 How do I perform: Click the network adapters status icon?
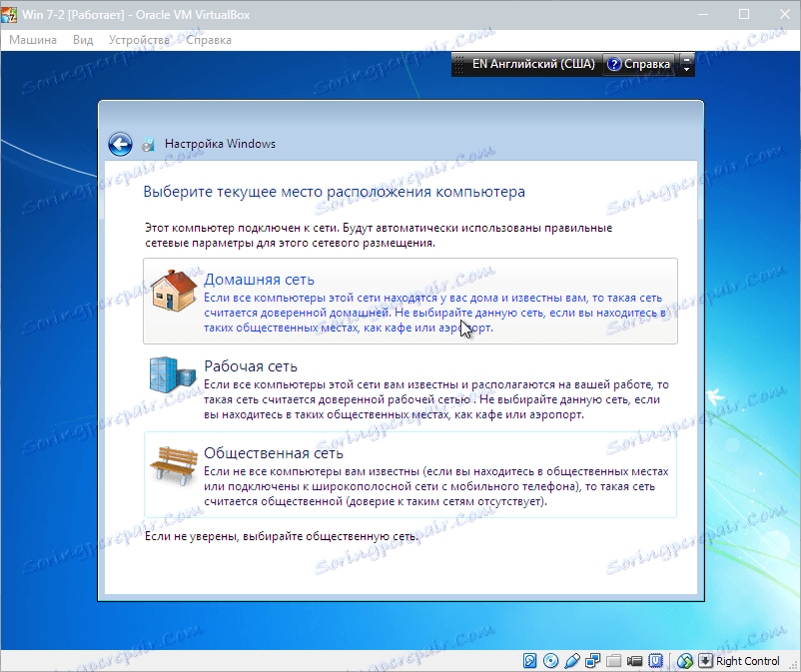point(592,661)
